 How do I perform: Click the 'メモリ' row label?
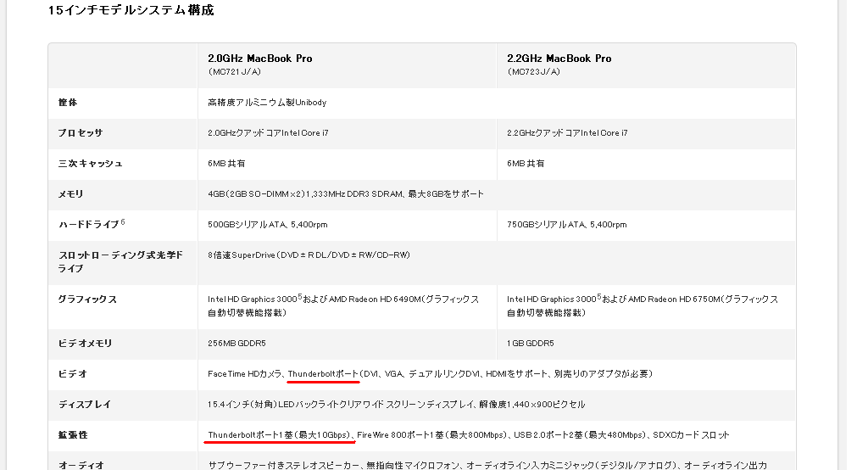click(x=71, y=194)
